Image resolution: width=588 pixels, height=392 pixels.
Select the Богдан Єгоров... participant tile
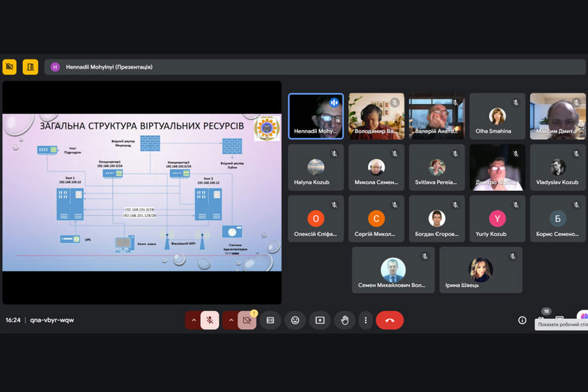(x=437, y=219)
